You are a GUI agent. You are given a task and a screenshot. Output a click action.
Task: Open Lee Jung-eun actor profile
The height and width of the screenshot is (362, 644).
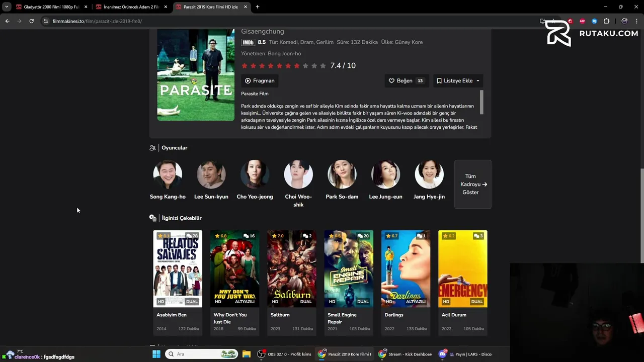click(385, 180)
